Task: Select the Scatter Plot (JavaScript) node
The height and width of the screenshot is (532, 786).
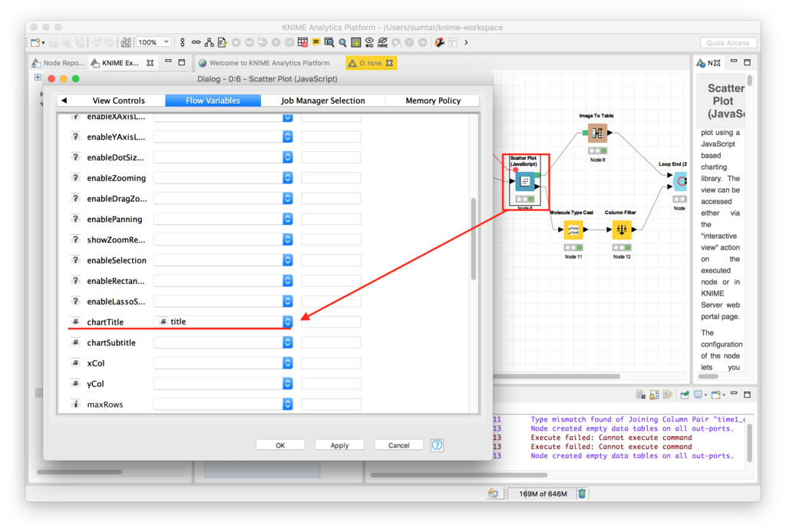Action: pyautogui.click(x=525, y=181)
